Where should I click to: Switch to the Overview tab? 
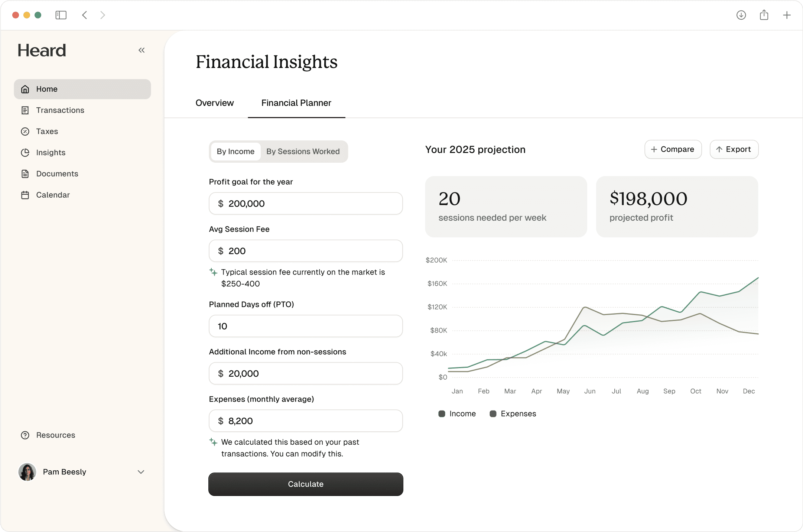click(215, 103)
